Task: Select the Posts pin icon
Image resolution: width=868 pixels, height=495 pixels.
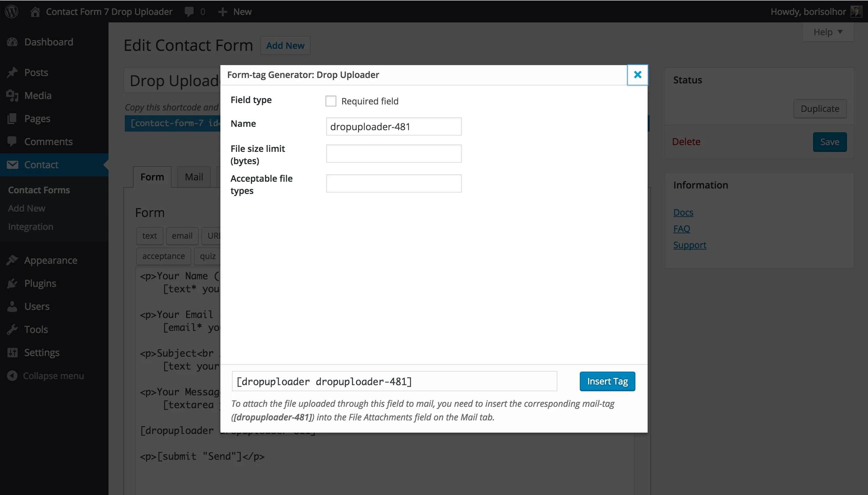Action: pyautogui.click(x=13, y=72)
